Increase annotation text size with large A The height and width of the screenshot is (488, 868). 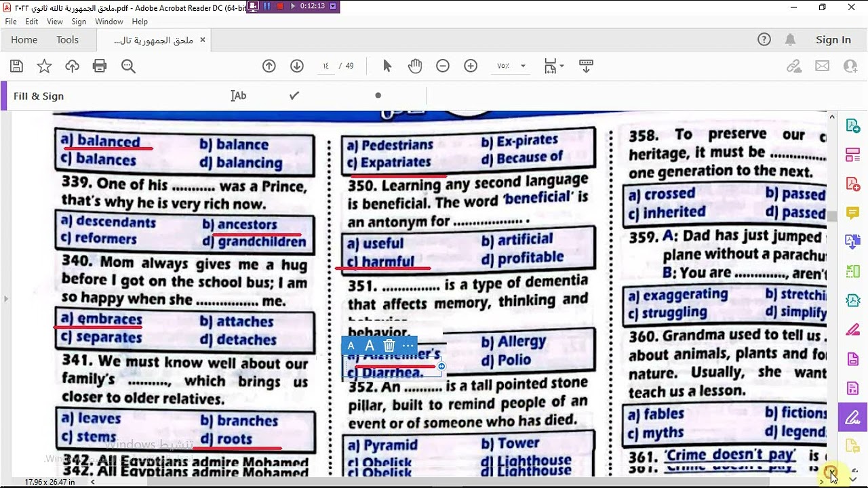point(370,346)
